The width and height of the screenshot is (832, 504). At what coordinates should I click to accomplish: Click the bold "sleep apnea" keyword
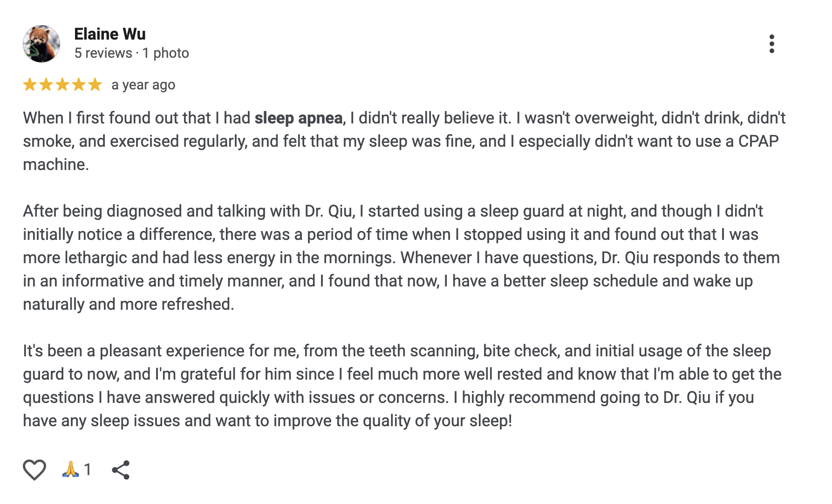point(298,118)
